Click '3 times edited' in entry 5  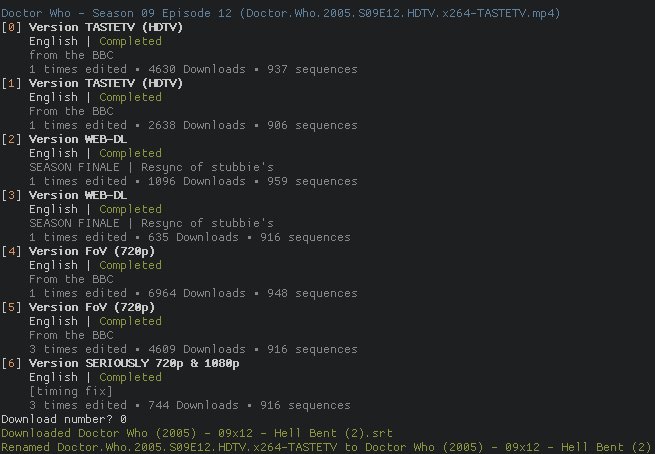pos(78,349)
